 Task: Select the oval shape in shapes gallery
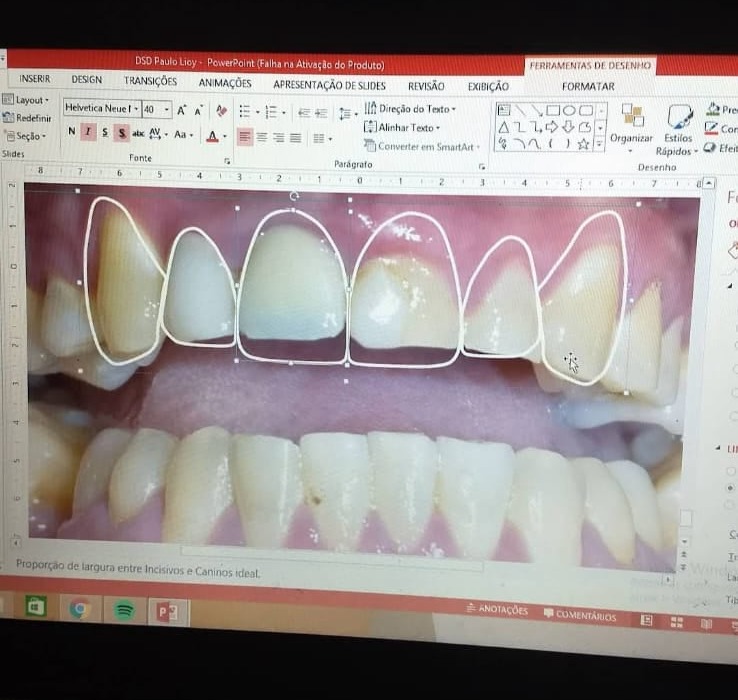(x=569, y=110)
